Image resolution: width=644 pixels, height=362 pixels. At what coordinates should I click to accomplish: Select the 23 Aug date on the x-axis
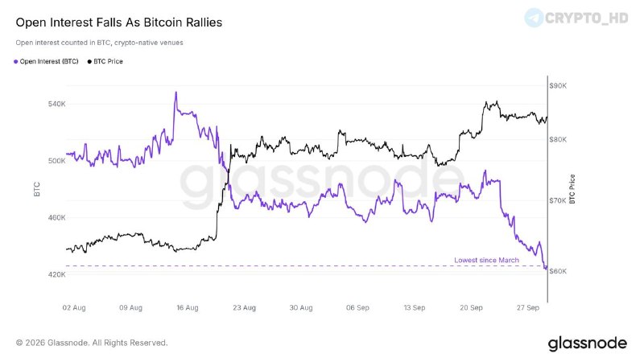click(x=245, y=307)
